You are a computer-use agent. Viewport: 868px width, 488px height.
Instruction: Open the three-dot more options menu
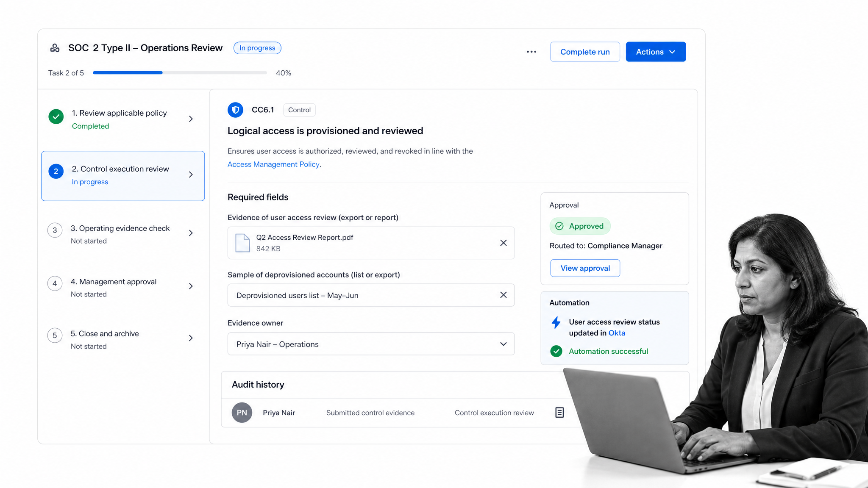(x=531, y=52)
